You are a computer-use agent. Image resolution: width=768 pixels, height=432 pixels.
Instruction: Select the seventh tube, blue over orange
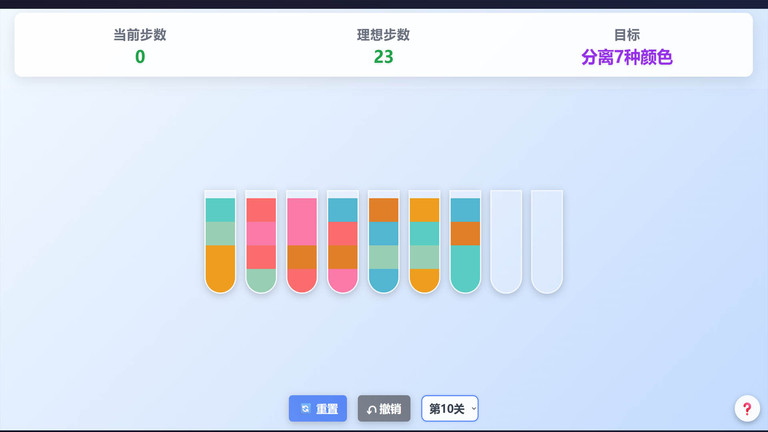coord(465,242)
